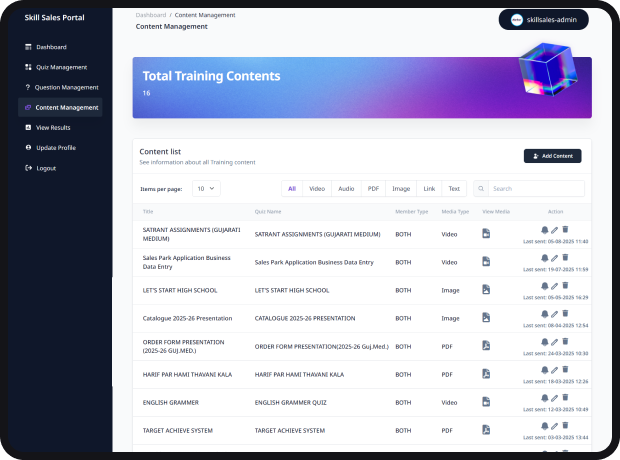
Task: Delete ORDER FORM PRESENTATION content
Action: tap(565, 342)
